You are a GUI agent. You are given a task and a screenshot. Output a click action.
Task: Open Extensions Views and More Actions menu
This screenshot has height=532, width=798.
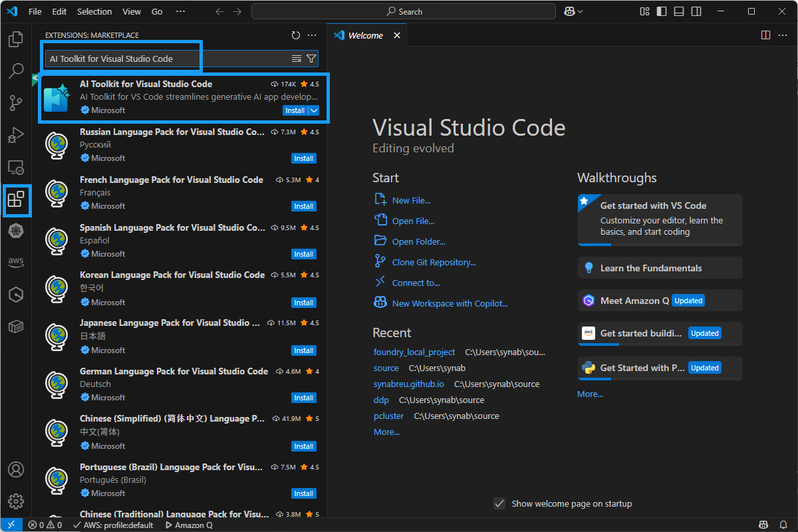point(312,35)
